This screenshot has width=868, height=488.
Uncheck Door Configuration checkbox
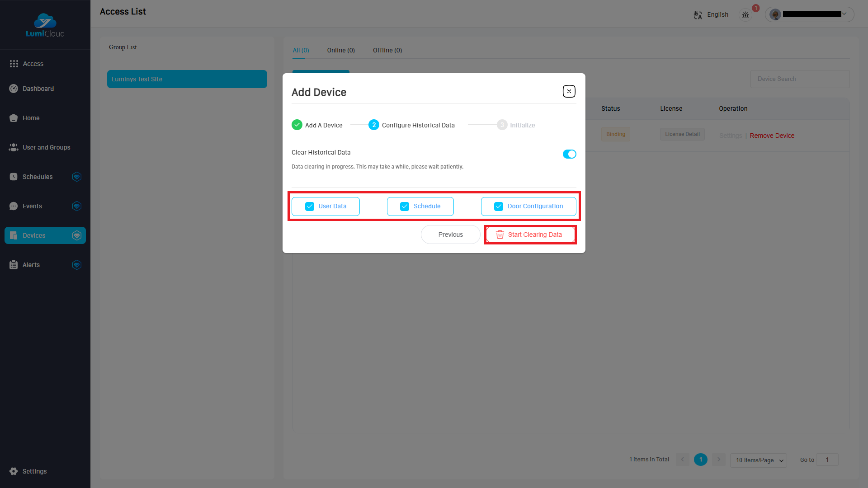click(x=499, y=206)
